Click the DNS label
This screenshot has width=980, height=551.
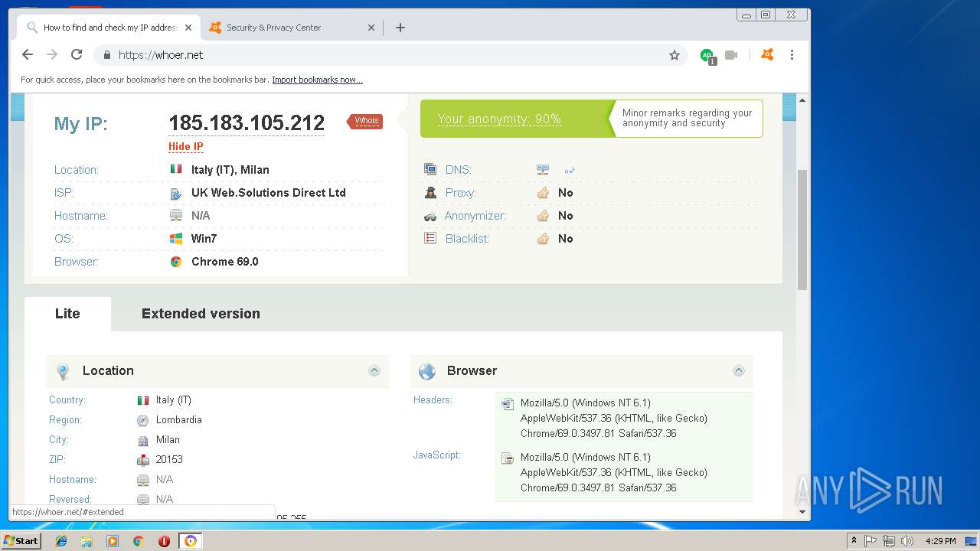tap(459, 170)
